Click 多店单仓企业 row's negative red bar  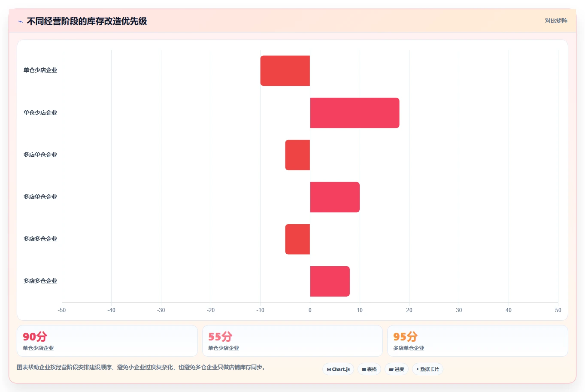[x=297, y=155]
